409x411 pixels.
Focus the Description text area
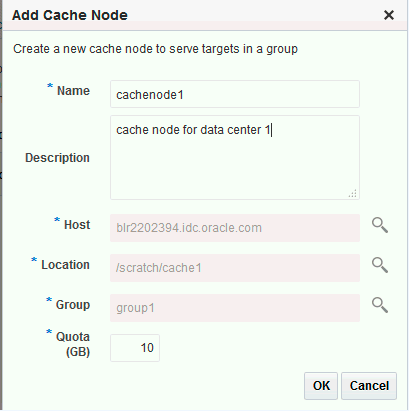pyautogui.click(x=235, y=157)
